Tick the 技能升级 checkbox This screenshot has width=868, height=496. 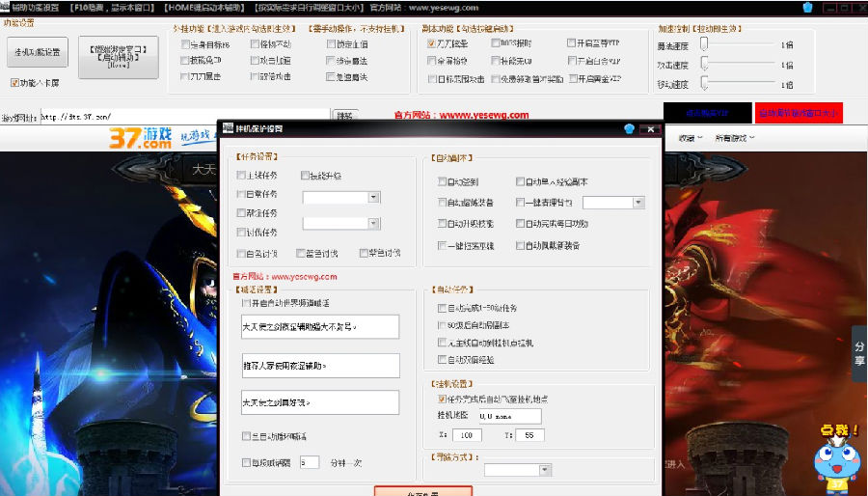pyautogui.click(x=306, y=176)
